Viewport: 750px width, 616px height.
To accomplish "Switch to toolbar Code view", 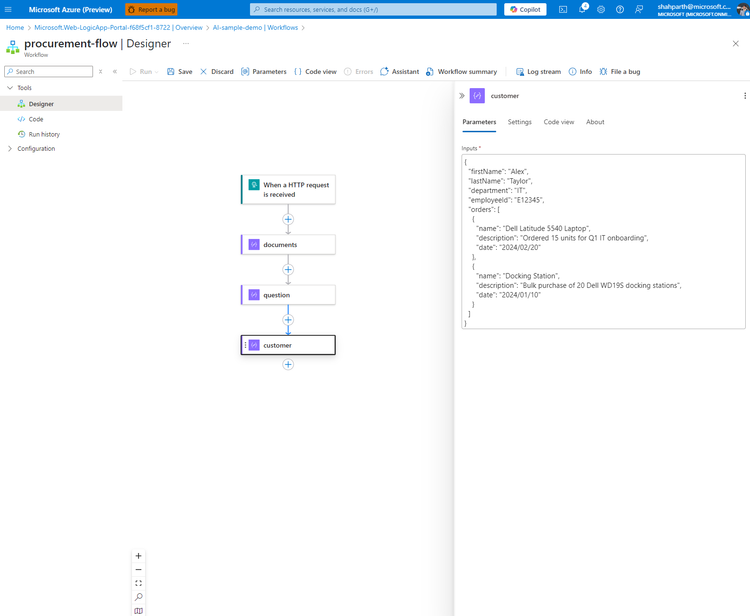I will click(x=315, y=72).
